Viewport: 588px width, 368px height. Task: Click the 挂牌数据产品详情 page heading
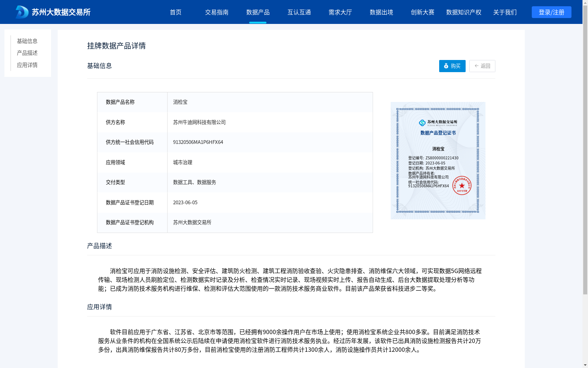(116, 46)
